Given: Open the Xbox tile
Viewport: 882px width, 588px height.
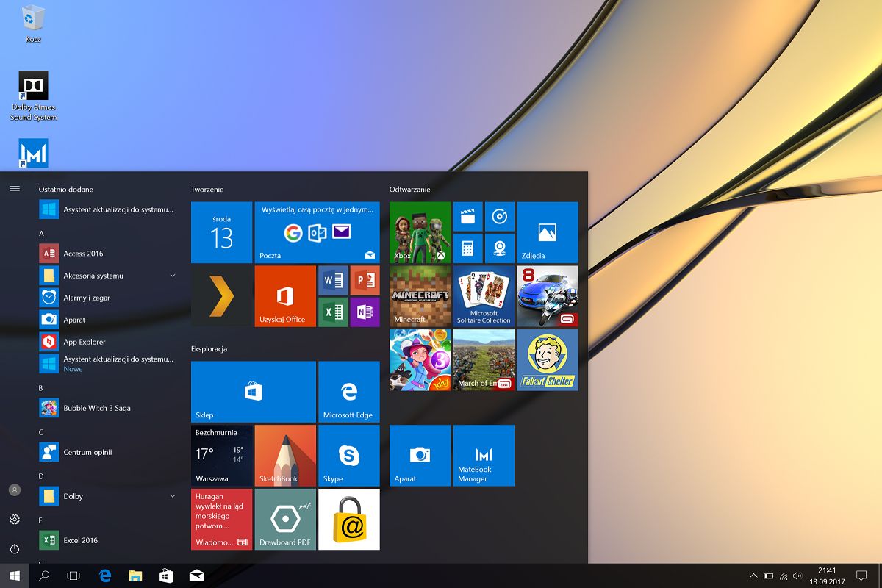Looking at the screenshot, I should 420,232.
